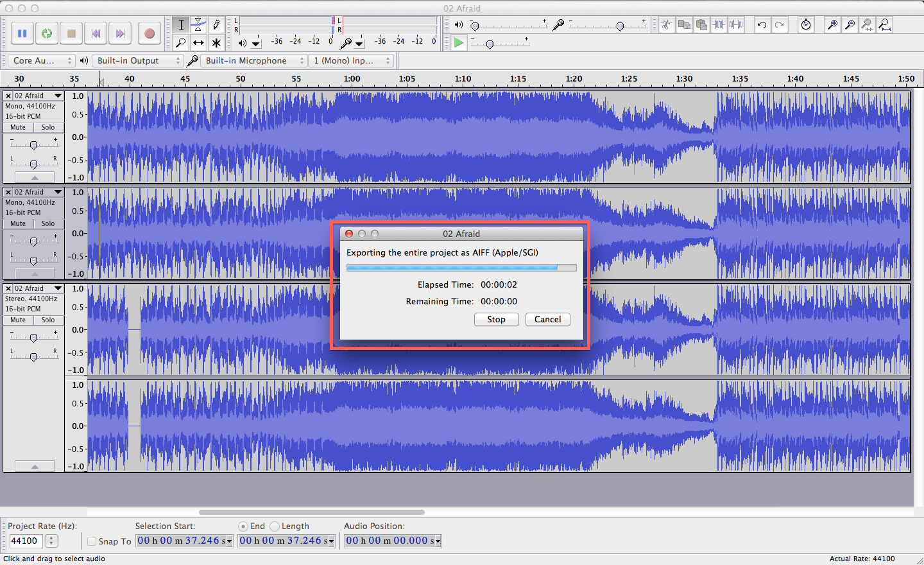This screenshot has height=565, width=924.
Task: Mute the first mono track
Action: [x=18, y=127]
